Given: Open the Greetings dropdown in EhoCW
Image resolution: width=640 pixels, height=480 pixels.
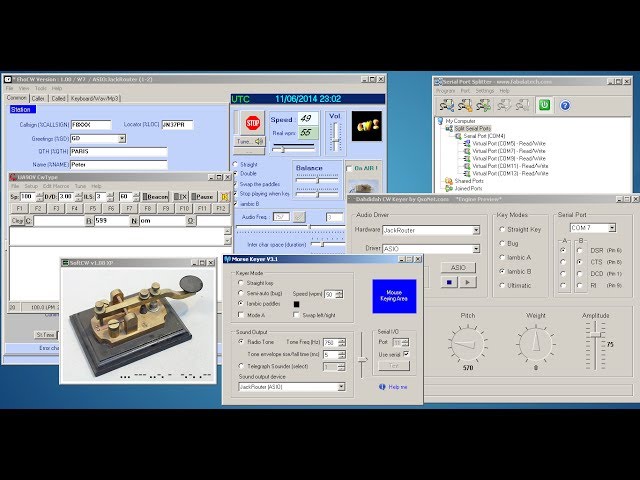Looking at the screenshot, I should point(122,139).
